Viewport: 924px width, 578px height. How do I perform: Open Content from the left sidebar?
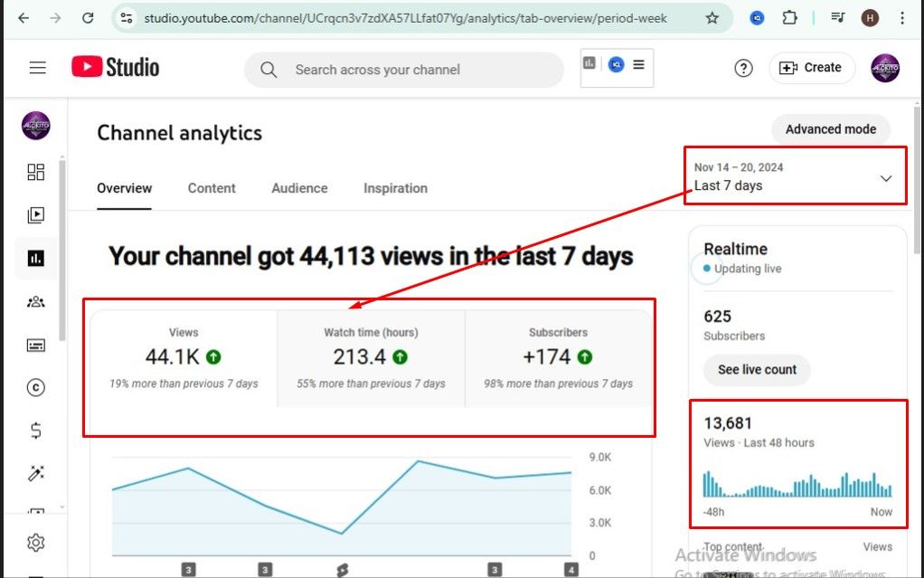[x=36, y=215]
